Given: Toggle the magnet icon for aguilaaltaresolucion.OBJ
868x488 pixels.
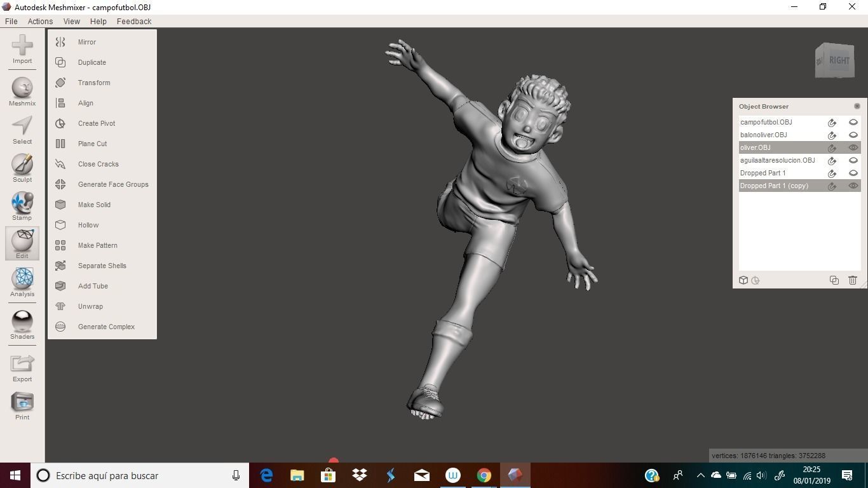Looking at the screenshot, I should [x=832, y=160].
